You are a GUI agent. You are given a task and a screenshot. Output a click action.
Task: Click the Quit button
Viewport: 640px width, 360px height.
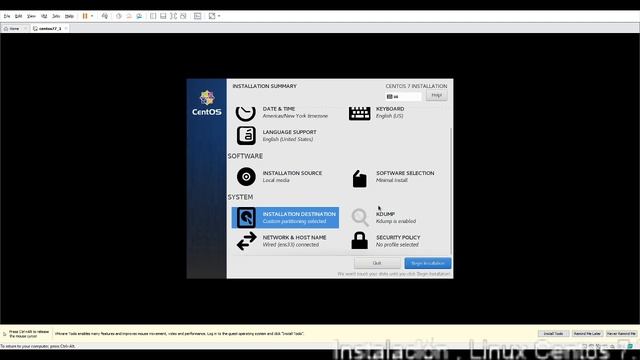377,263
